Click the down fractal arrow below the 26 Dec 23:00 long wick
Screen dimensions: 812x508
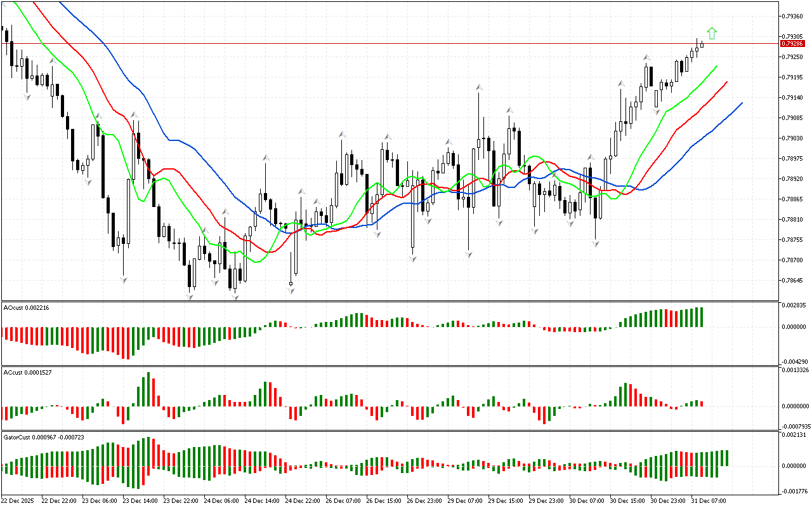click(x=413, y=258)
